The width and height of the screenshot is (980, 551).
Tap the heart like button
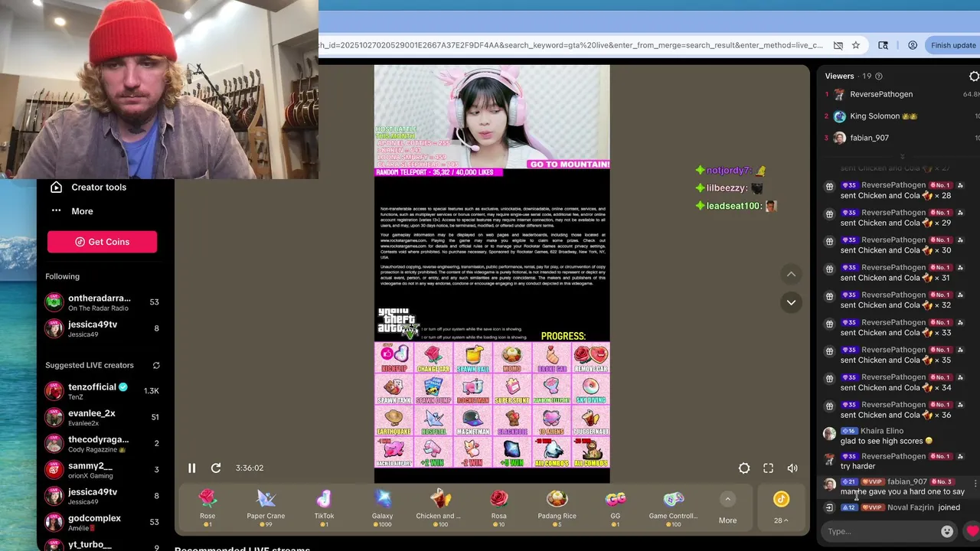coord(972,531)
